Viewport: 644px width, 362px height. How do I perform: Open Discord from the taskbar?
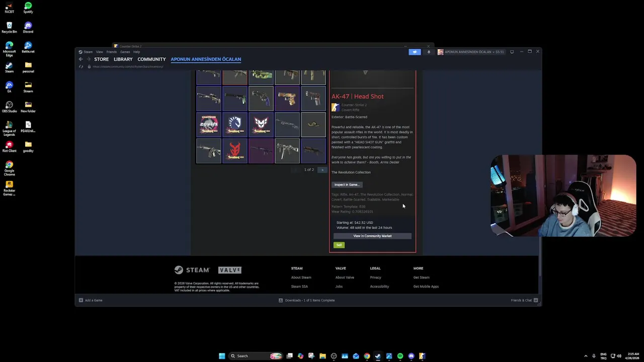(x=411, y=356)
